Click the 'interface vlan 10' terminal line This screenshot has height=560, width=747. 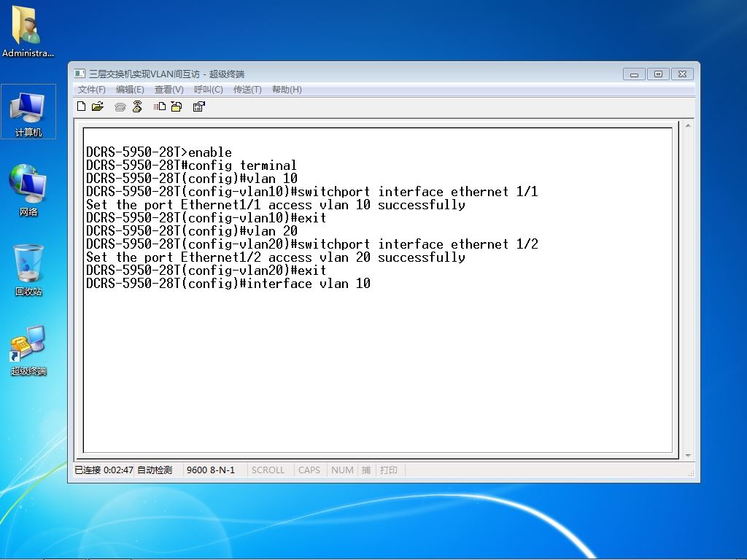pyautogui.click(x=228, y=284)
